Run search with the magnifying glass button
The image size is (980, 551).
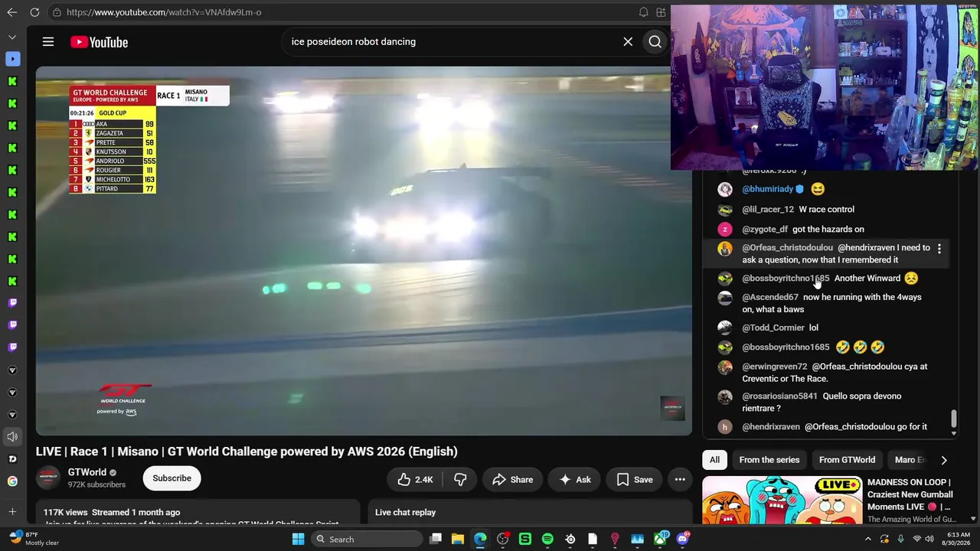(655, 42)
